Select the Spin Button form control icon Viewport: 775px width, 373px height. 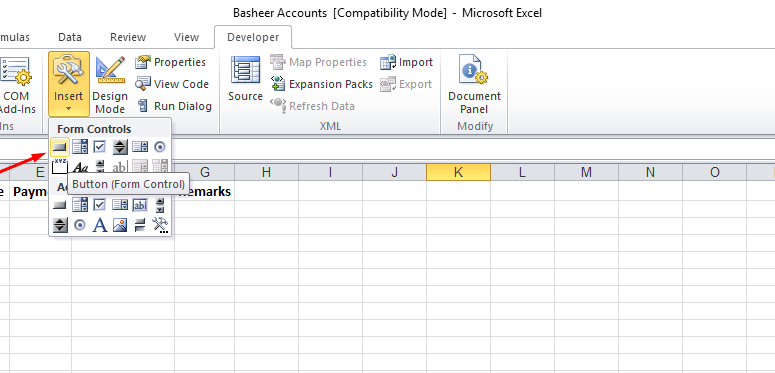coord(120,147)
